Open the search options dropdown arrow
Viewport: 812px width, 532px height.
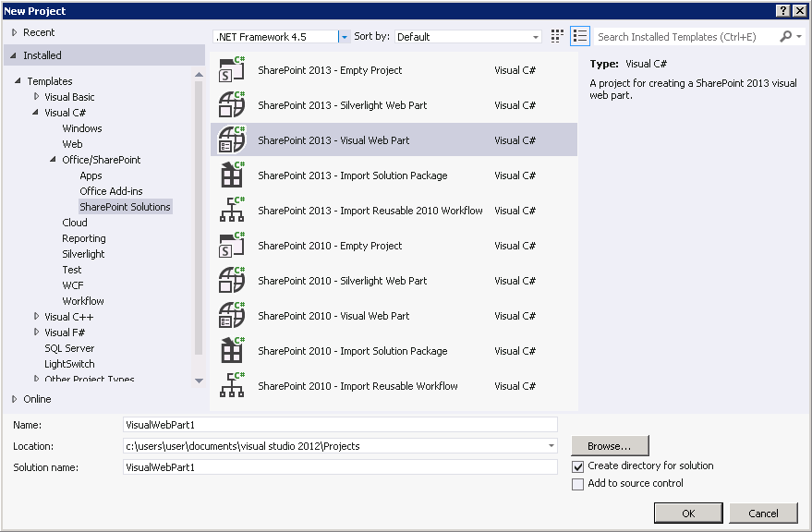(799, 36)
